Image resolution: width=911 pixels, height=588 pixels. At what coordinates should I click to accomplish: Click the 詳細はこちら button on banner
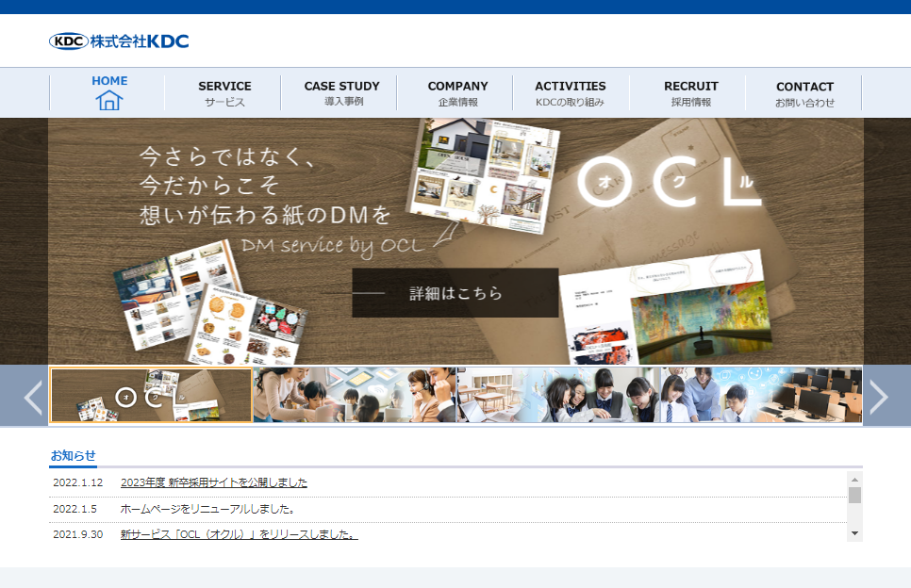coord(455,292)
